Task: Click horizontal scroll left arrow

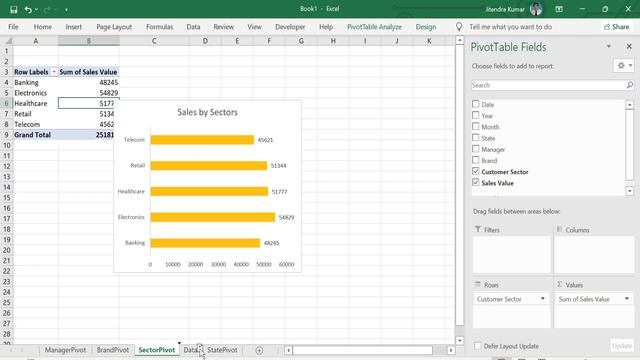Action: [x=288, y=350]
